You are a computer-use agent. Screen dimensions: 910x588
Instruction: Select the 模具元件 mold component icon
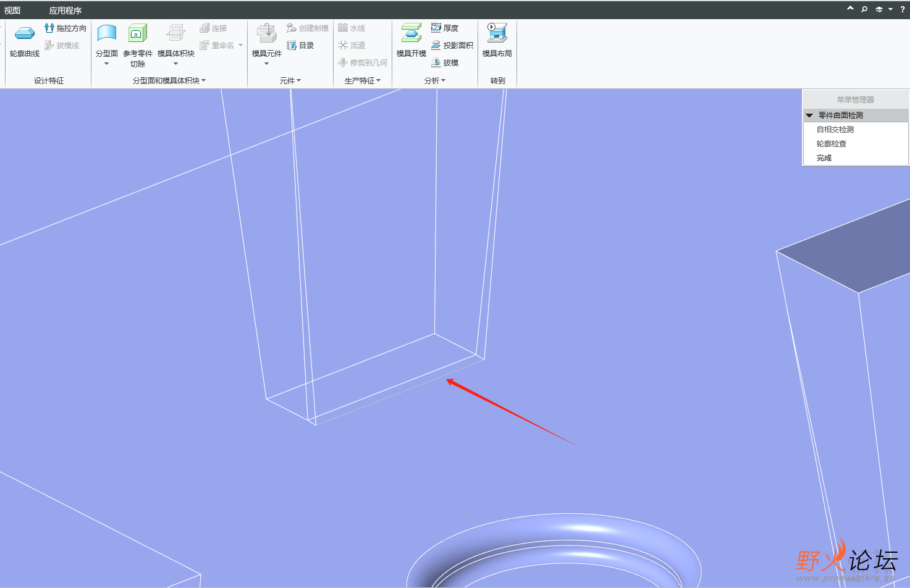[266, 33]
